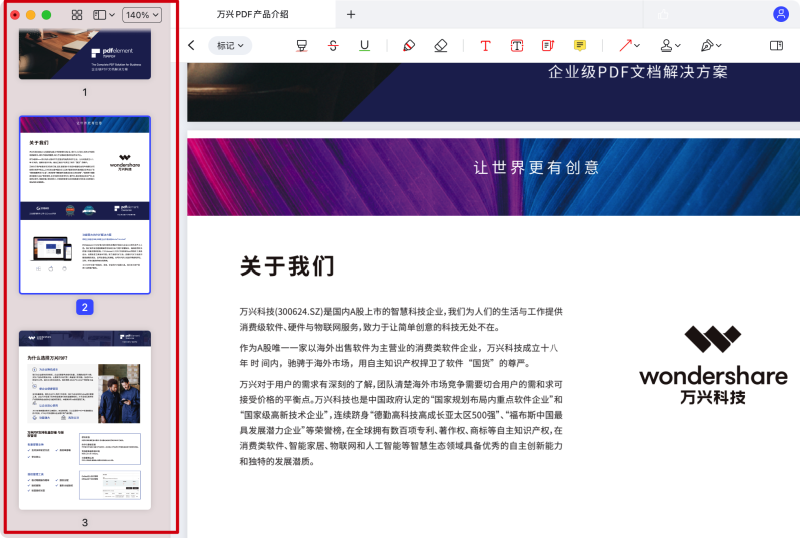Screen dimensions: 800x538
Task: Expand the arrow shapes dropdown chevron
Action: point(637,46)
